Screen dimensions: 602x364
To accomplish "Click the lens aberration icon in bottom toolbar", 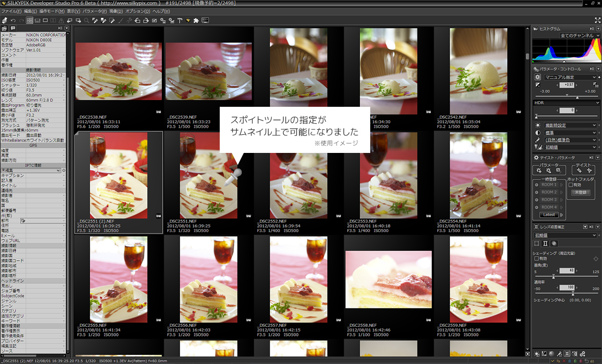I will click(567, 354).
